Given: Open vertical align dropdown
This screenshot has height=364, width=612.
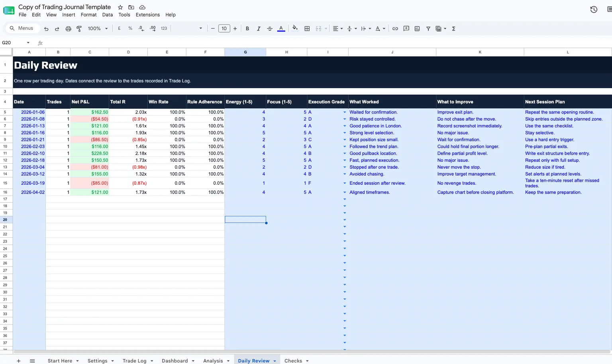Looking at the screenshot, I should point(352,29).
